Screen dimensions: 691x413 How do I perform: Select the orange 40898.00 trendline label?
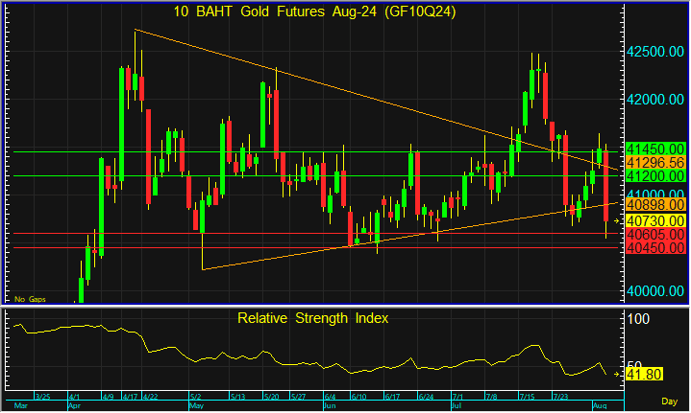tap(653, 204)
